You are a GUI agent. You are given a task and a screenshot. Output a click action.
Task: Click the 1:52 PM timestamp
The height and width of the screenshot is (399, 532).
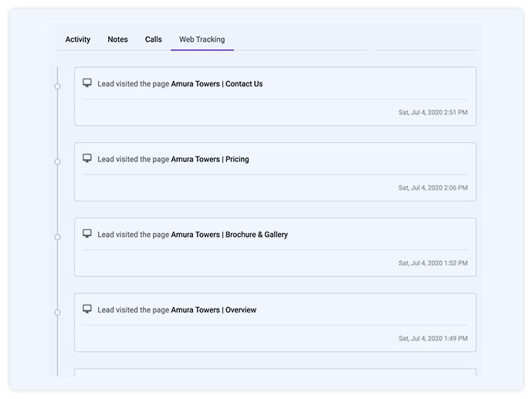pyautogui.click(x=432, y=263)
